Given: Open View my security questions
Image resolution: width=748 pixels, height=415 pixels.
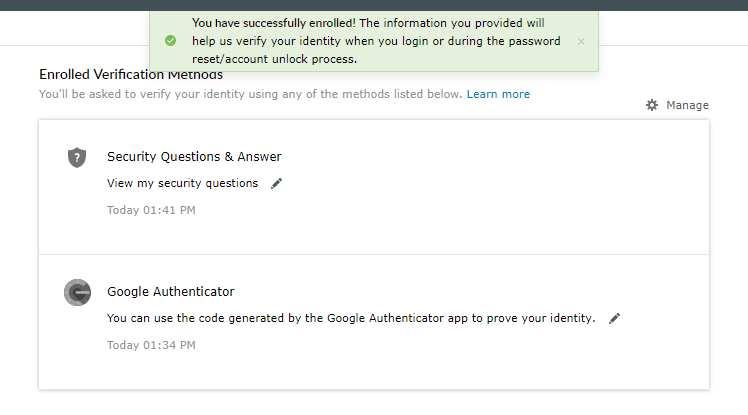Looking at the screenshot, I should [x=182, y=183].
